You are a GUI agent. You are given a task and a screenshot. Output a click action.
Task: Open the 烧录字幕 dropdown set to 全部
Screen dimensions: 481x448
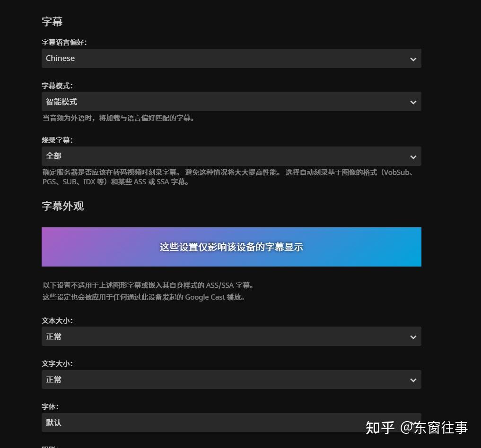[231, 156]
